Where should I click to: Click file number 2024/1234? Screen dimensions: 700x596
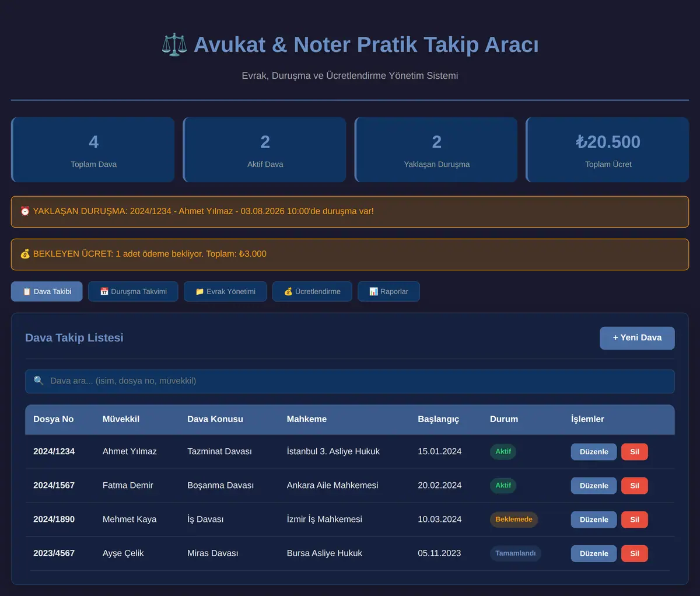point(54,451)
